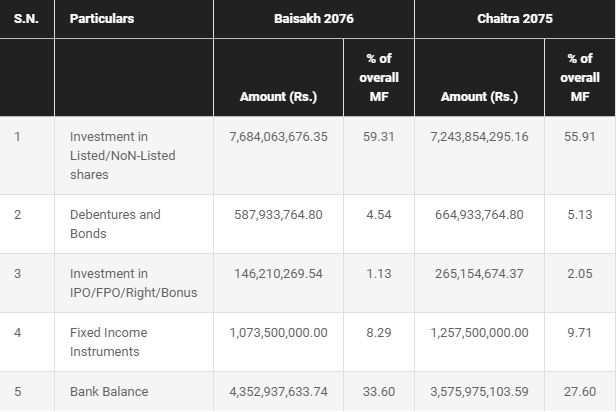Click amount 7,684,063,676.35
Screen dimensions: 616x412
(279, 137)
